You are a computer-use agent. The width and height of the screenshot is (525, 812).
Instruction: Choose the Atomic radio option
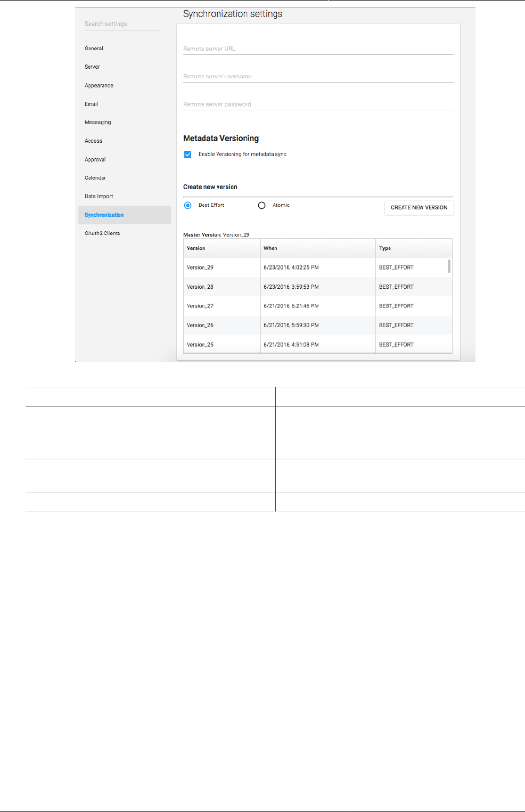point(261,206)
